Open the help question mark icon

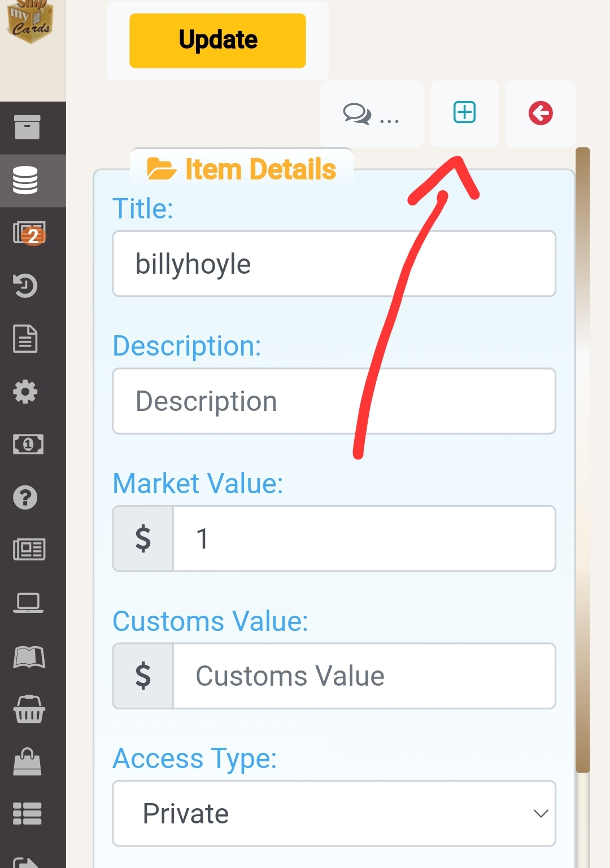(25, 497)
